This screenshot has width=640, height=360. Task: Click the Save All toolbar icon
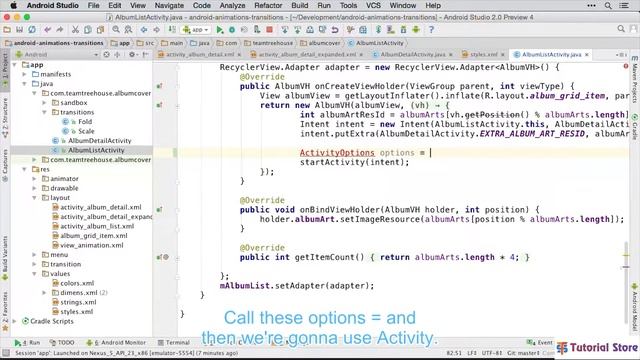click(19, 30)
